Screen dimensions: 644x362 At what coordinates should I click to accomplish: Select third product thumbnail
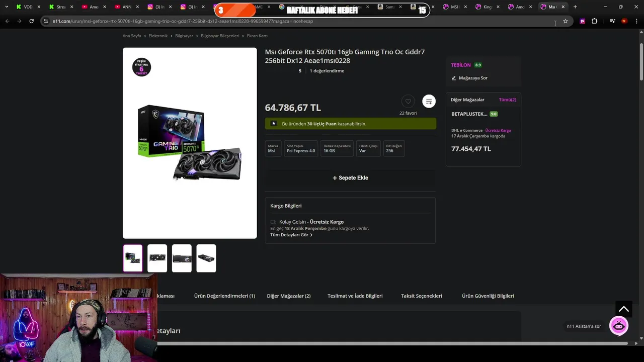[182, 258]
